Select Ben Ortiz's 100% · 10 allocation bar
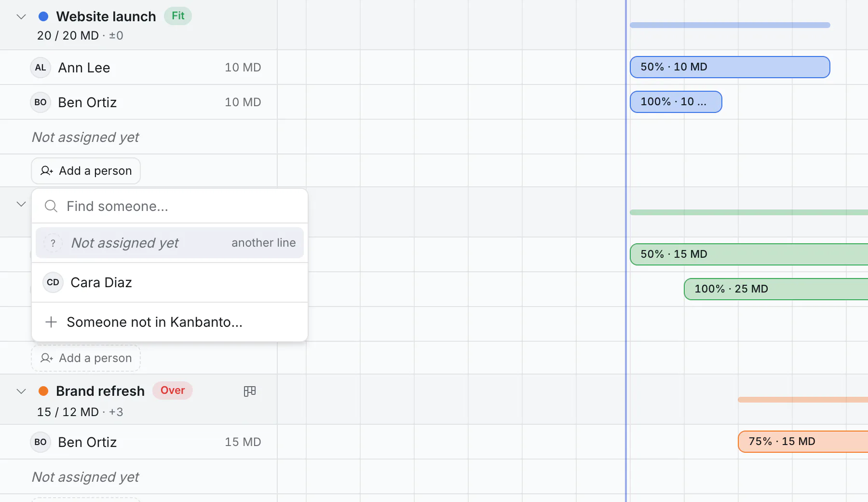 click(676, 102)
